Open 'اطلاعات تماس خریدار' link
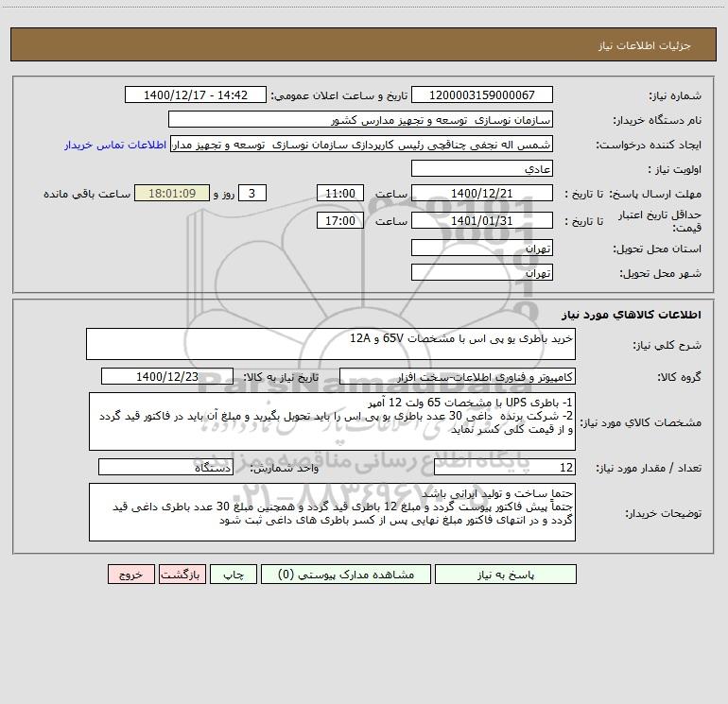Image resolution: width=728 pixels, height=704 pixels. click(x=115, y=145)
